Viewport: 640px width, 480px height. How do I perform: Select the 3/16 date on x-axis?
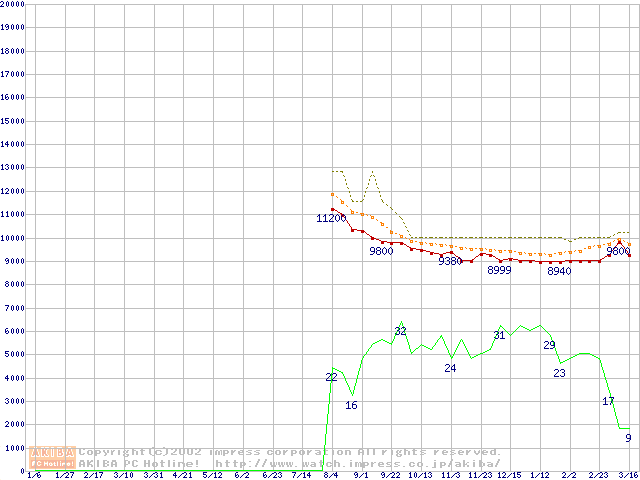pos(628,475)
